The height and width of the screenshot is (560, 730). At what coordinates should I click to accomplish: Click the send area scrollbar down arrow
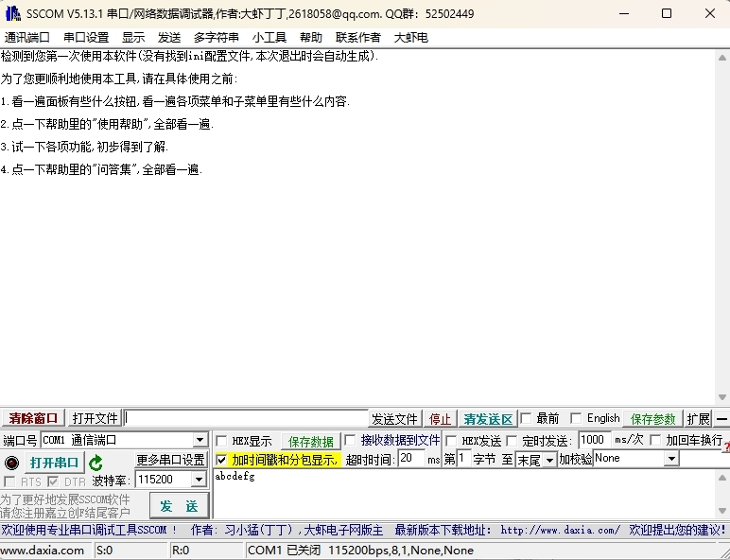[x=722, y=511]
